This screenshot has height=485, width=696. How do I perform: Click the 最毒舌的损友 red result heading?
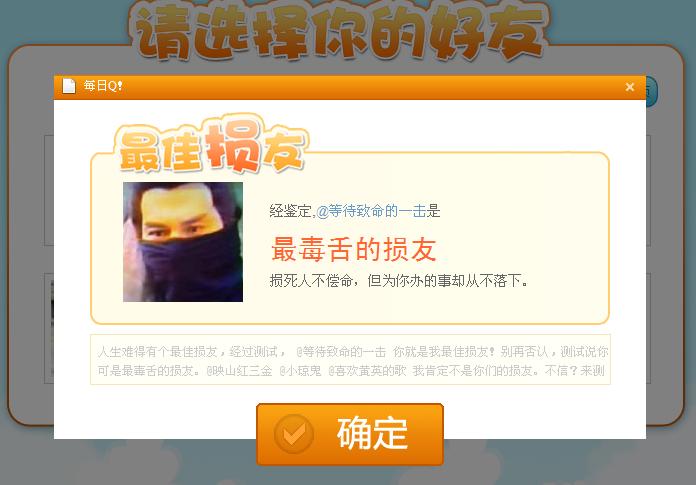(354, 249)
